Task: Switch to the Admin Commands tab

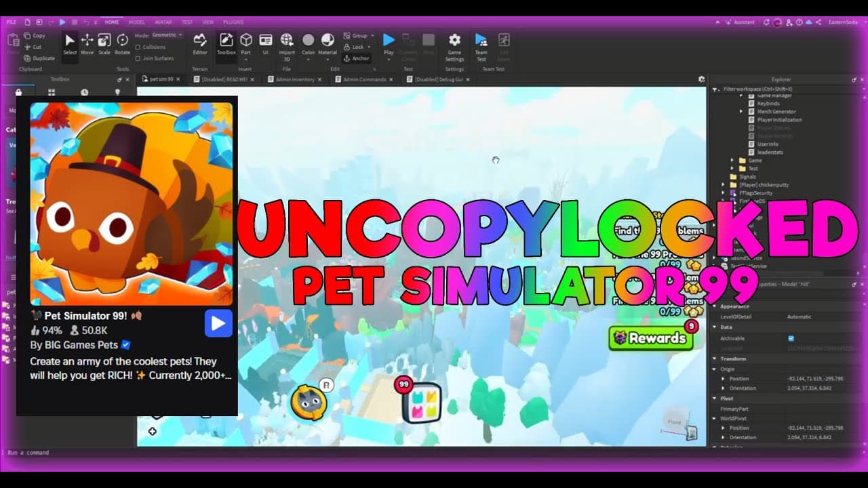Action: pyautogui.click(x=364, y=79)
